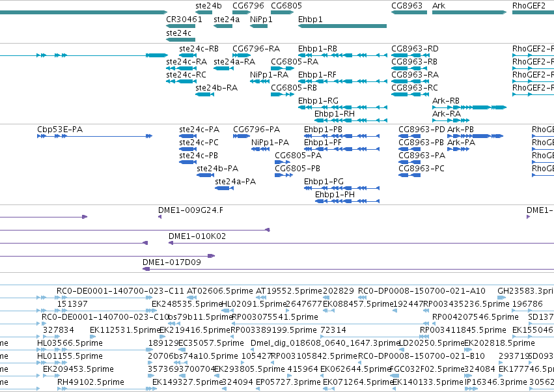Image resolution: width=554 pixels, height=392 pixels.
Task: Select transcript ste24c-RA
Action: pos(187,61)
